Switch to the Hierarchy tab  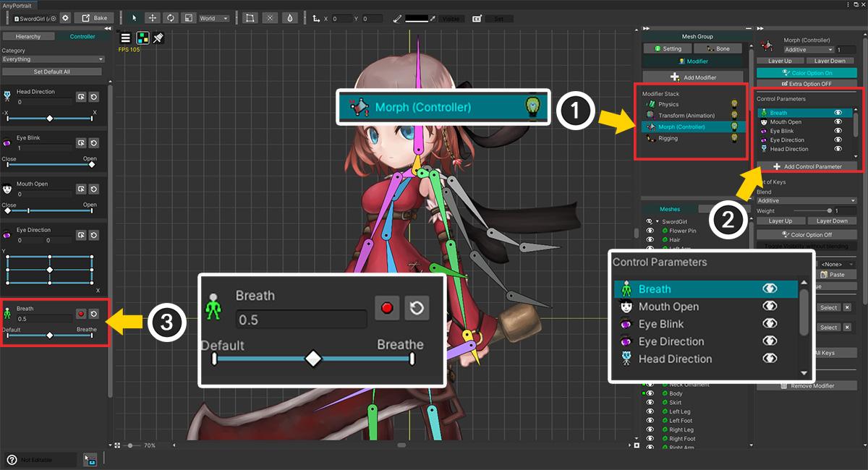pyautogui.click(x=27, y=36)
